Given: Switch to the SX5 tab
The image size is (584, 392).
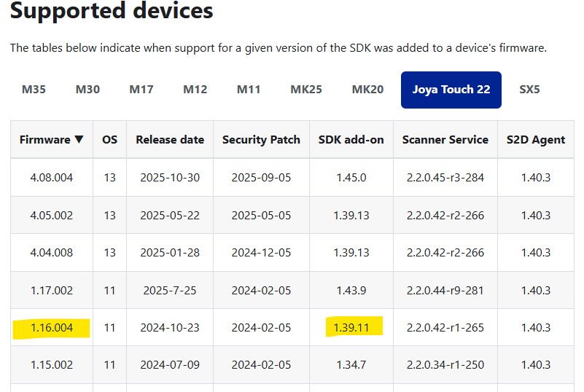Looking at the screenshot, I should coord(529,90).
